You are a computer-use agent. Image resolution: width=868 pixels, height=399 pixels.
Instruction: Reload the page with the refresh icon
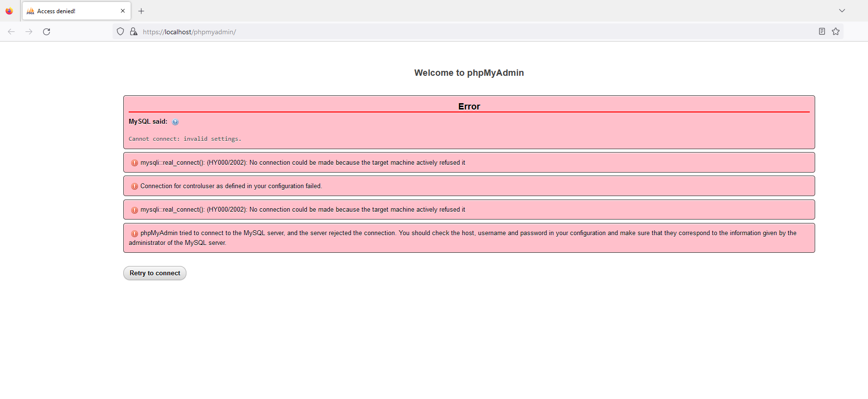point(46,32)
